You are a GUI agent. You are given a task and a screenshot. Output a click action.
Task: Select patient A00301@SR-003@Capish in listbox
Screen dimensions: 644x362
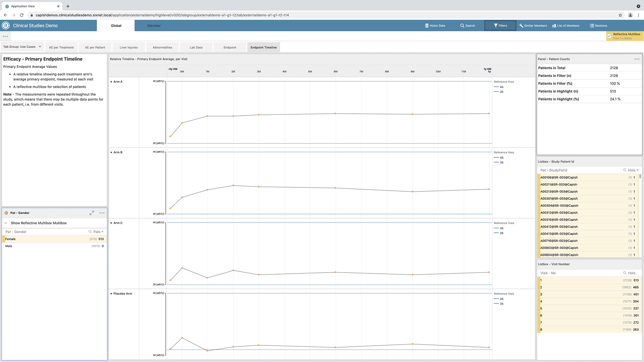tap(559, 199)
